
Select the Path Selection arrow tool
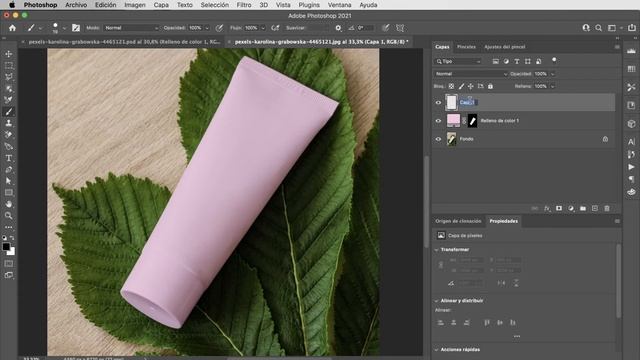point(9,181)
